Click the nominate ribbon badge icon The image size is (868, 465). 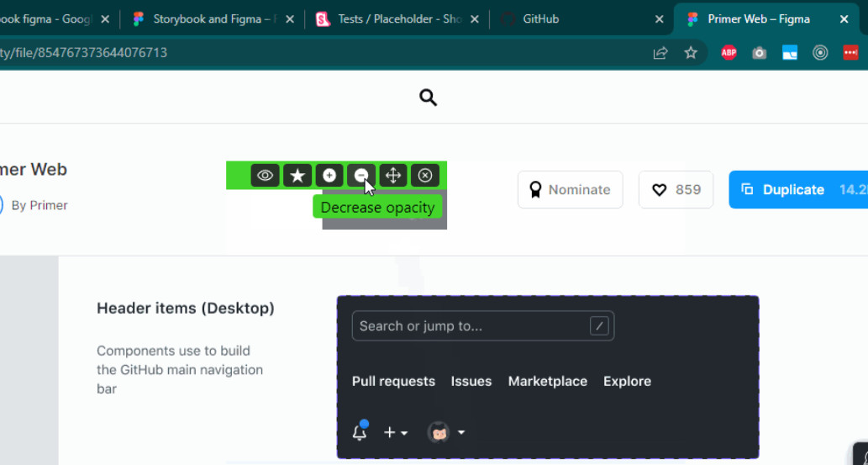535,190
